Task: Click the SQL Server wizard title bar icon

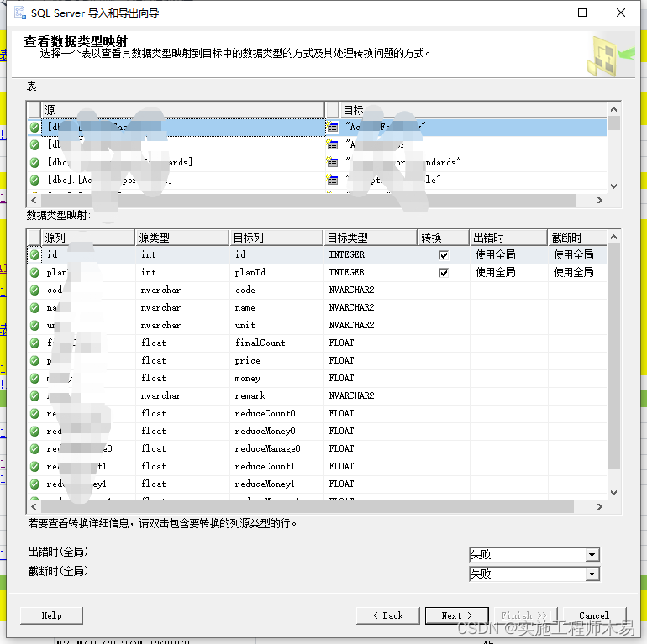Action: click(x=20, y=13)
